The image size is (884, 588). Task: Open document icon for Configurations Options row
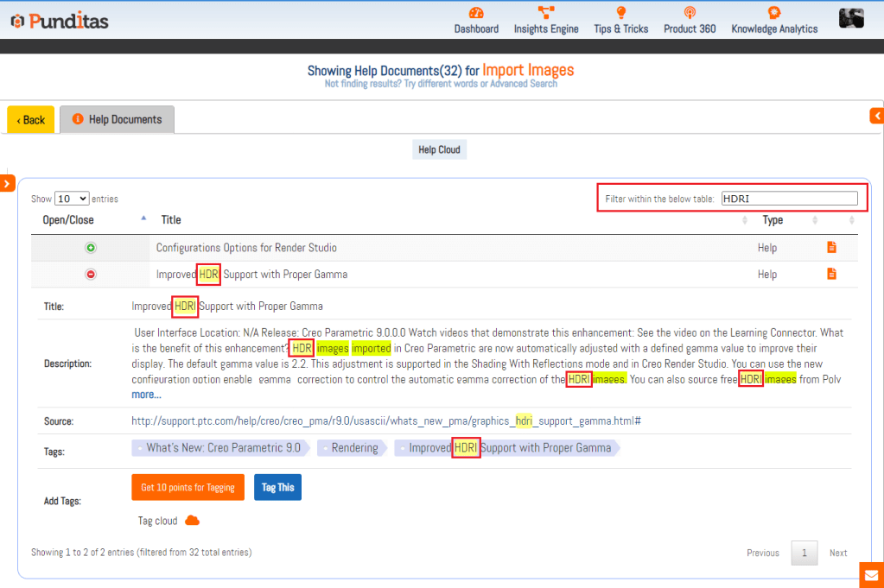831,248
